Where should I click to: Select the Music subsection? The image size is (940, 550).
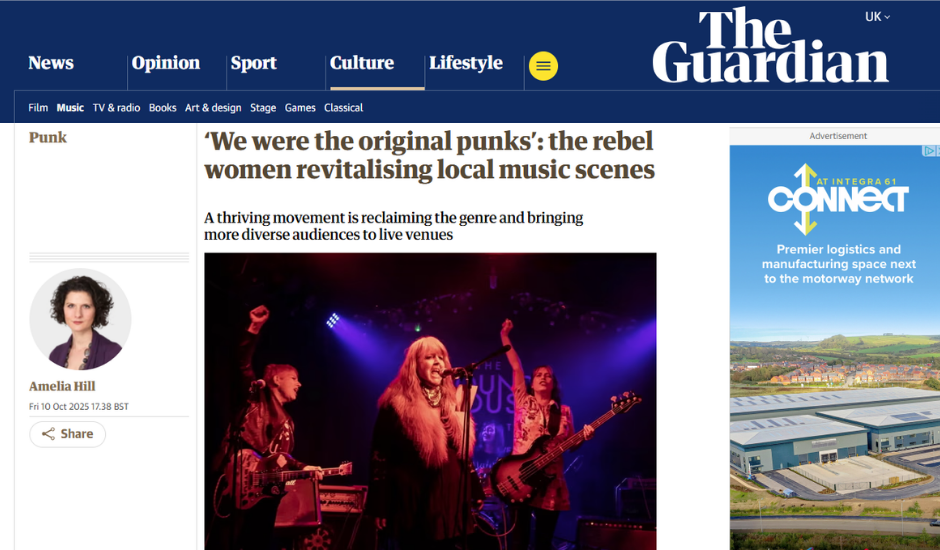click(x=70, y=108)
